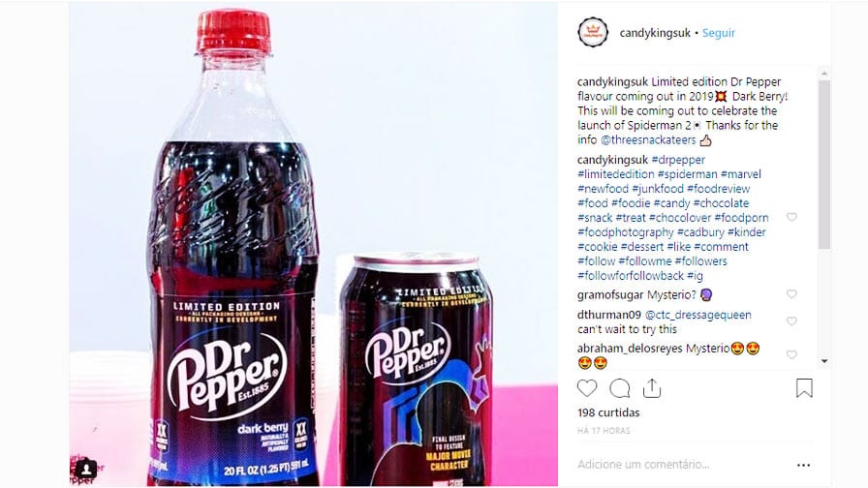
Task: Follow candykingsuk via Seguir link
Action: 719,33
